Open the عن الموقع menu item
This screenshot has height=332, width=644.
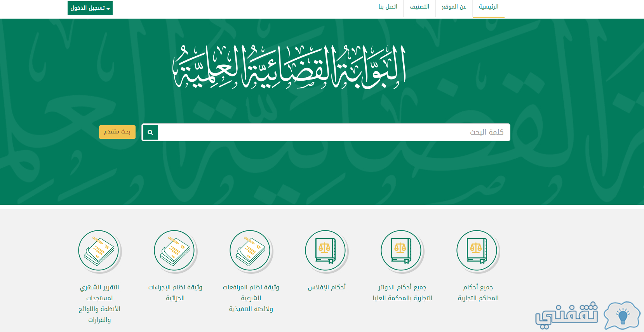tap(454, 7)
